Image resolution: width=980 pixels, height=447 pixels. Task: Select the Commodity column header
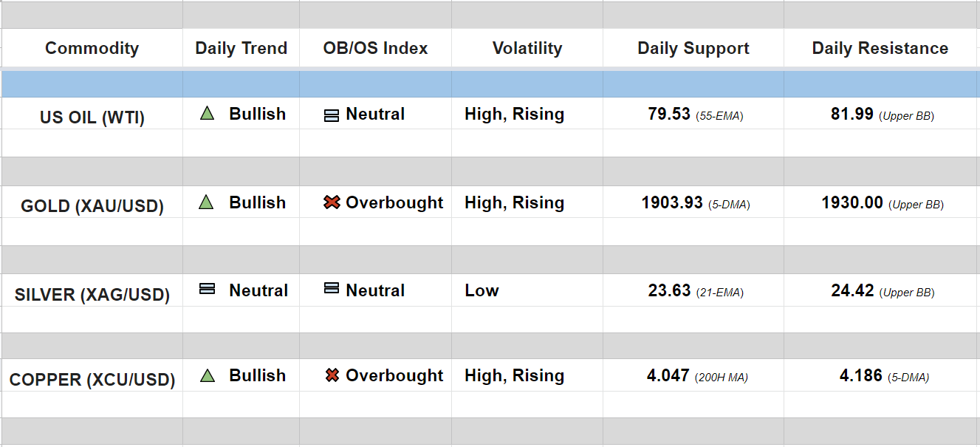tap(92, 49)
